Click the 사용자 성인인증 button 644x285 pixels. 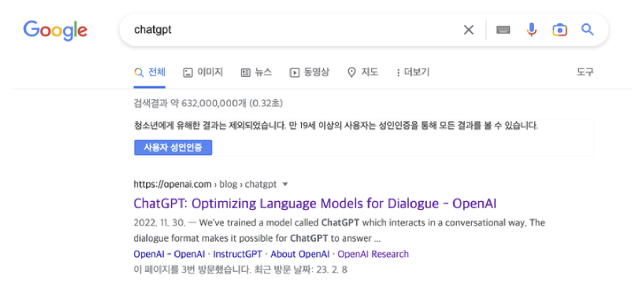point(173,147)
